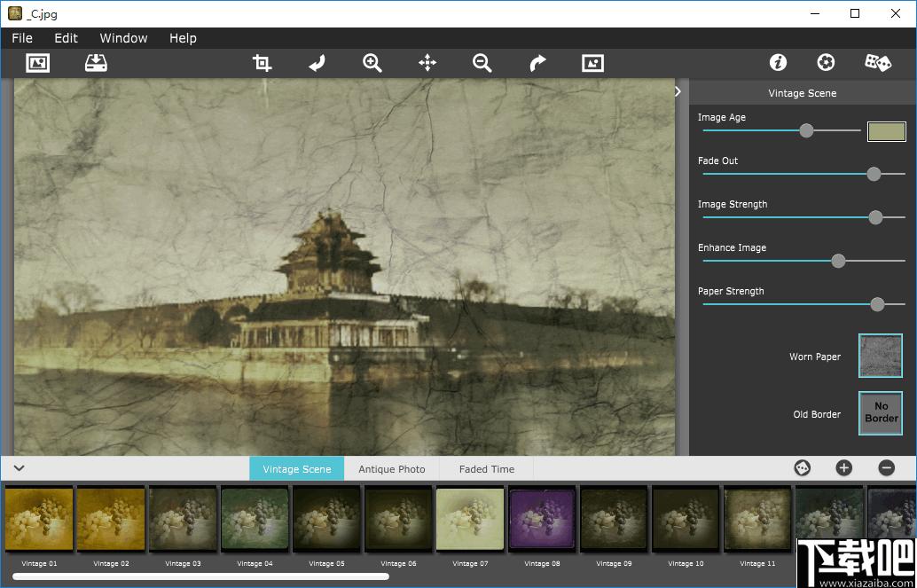Image resolution: width=917 pixels, height=588 pixels.
Task: Click the Image Strength slider handle
Action: [875, 217]
